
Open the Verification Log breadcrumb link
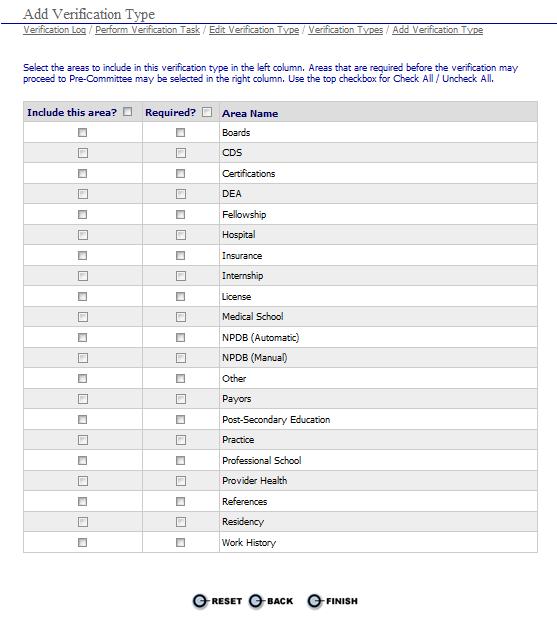coord(54,30)
